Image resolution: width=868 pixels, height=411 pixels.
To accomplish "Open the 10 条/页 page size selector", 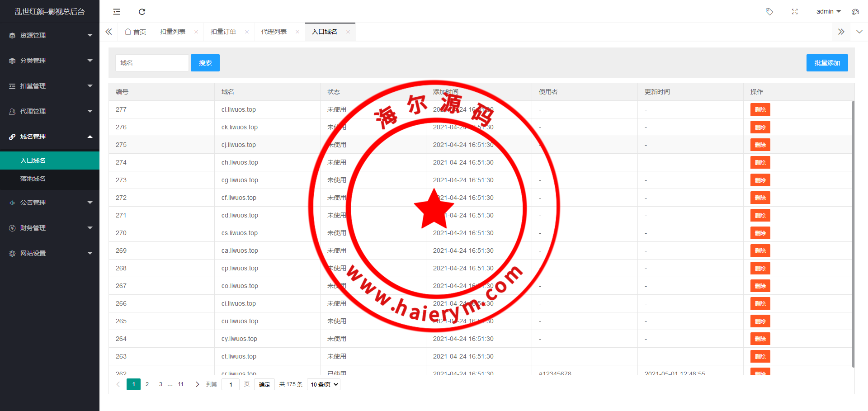I will (x=324, y=384).
